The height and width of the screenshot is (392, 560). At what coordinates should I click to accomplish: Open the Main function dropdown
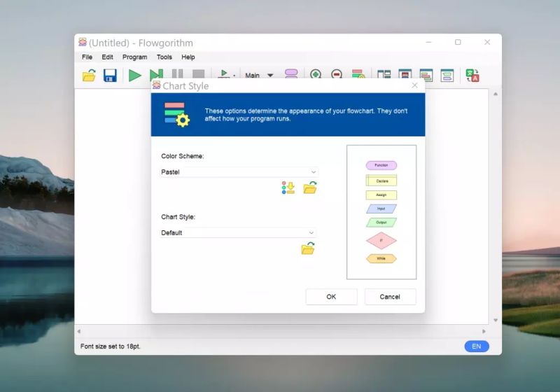pos(259,76)
